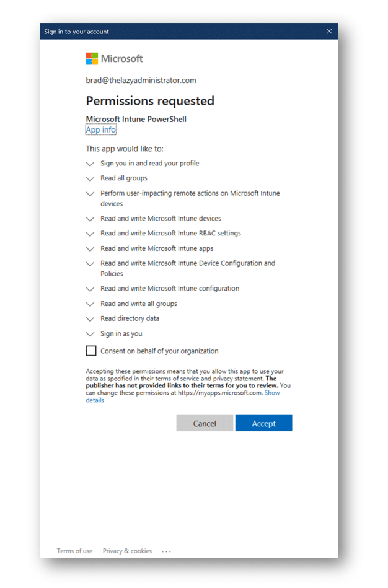Expand Read and write Intune RBAC settings
Viewport: 388px width, 588px height.
pyautogui.click(x=90, y=234)
